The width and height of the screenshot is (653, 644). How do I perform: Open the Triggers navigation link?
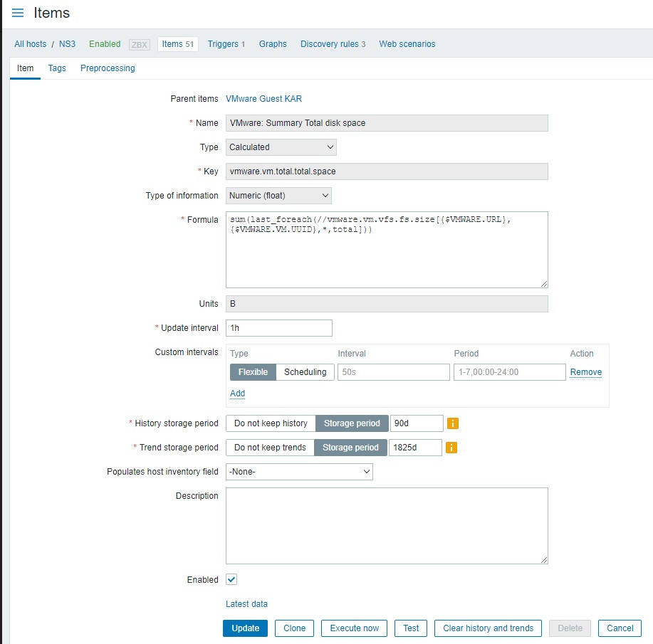226,44
